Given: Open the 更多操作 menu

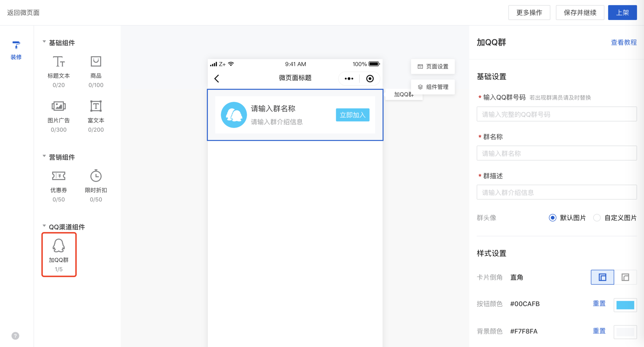Looking at the screenshot, I should point(529,13).
